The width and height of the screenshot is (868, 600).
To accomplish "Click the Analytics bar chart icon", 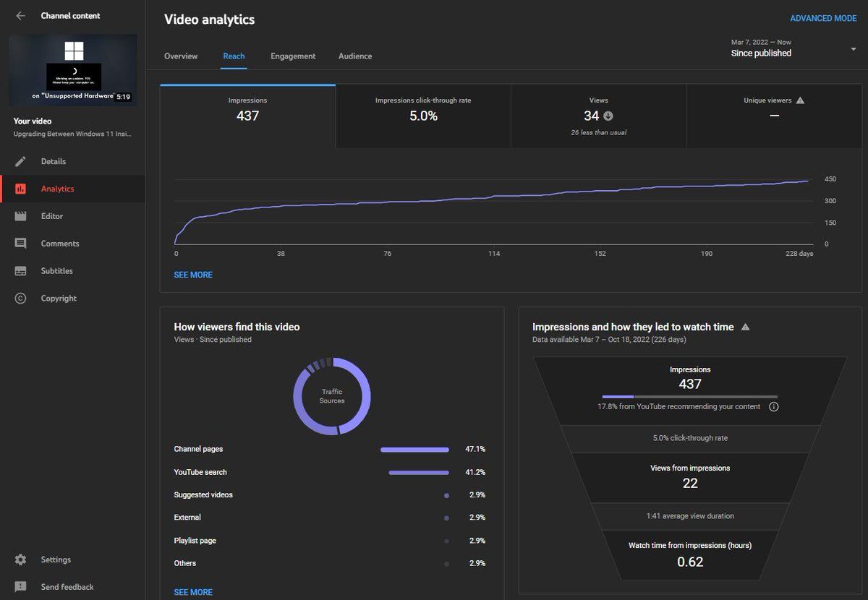I will pyautogui.click(x=21, y=189).
